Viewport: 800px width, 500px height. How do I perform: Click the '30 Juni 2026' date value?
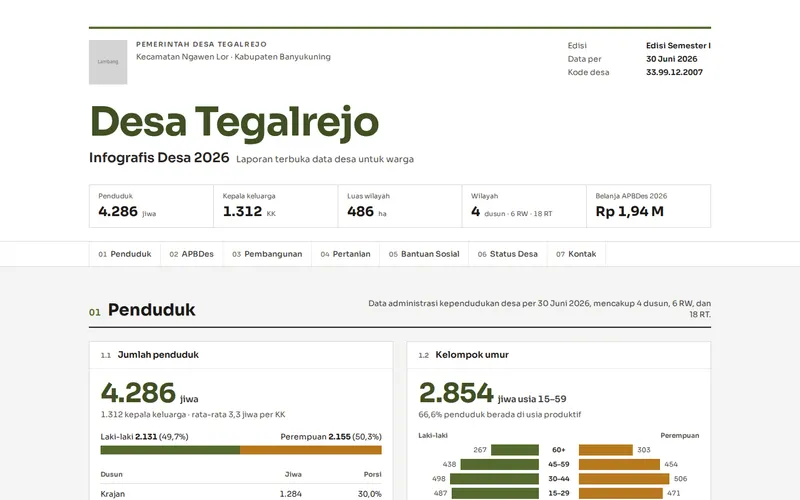pyautogui.click(x=671, y=59)
